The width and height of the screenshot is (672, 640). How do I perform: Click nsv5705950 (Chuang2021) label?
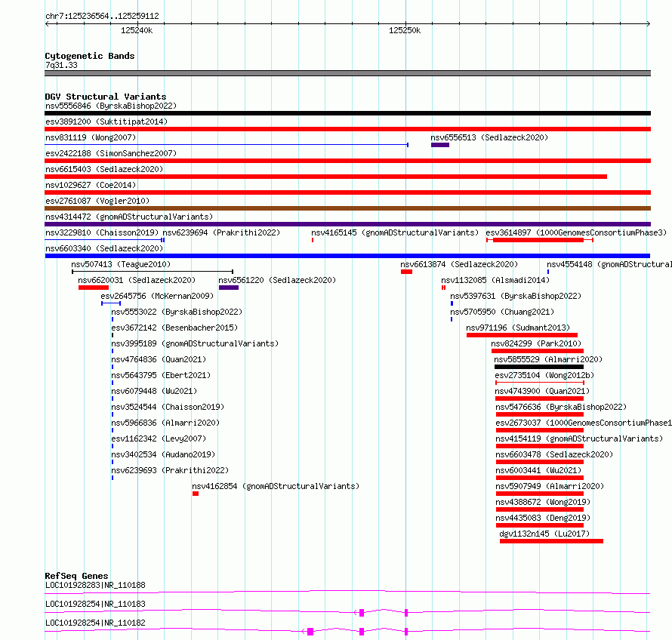(x=502, y=312)
